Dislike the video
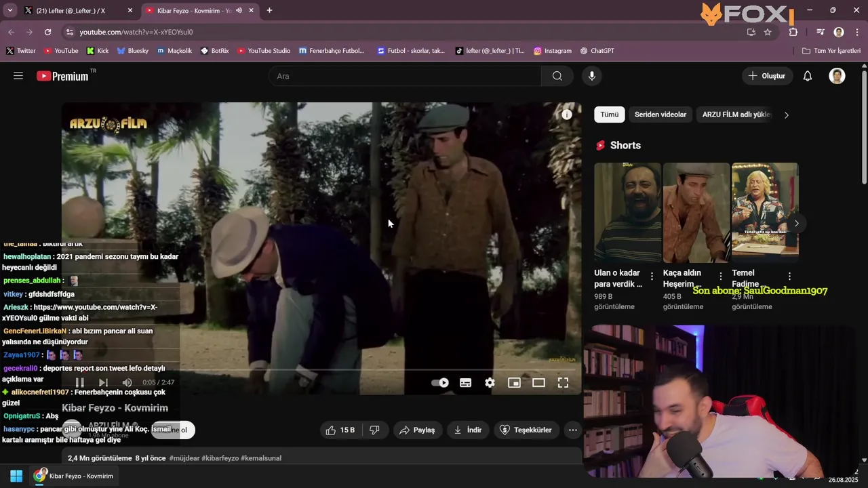The image size is (868, 488). [374, 430]
